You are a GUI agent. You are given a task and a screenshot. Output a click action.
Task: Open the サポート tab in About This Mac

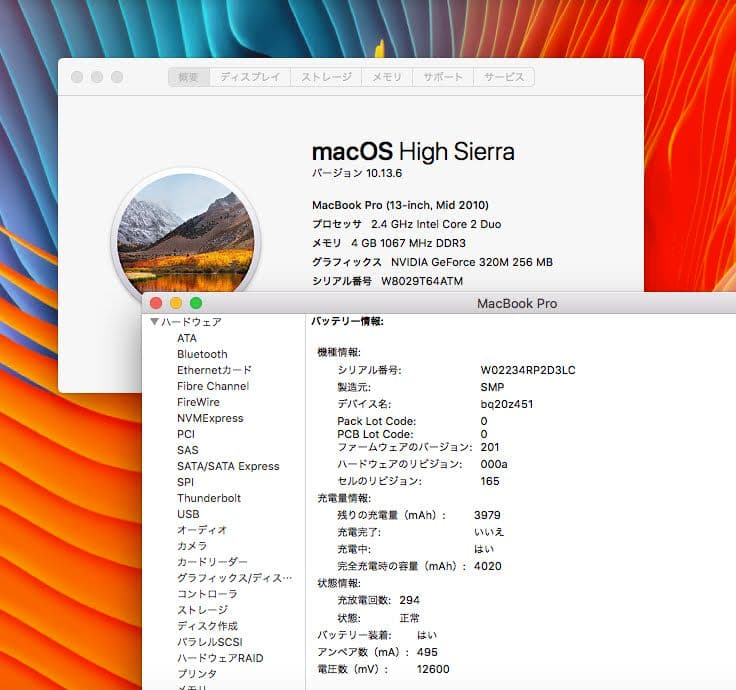pyautogui.click(x=443, y=77)
